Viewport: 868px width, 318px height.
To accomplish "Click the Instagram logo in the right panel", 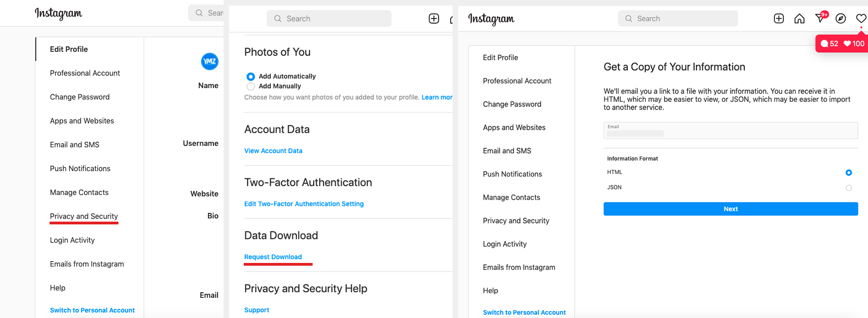I will pyautogui.click(x=491, y=19).
